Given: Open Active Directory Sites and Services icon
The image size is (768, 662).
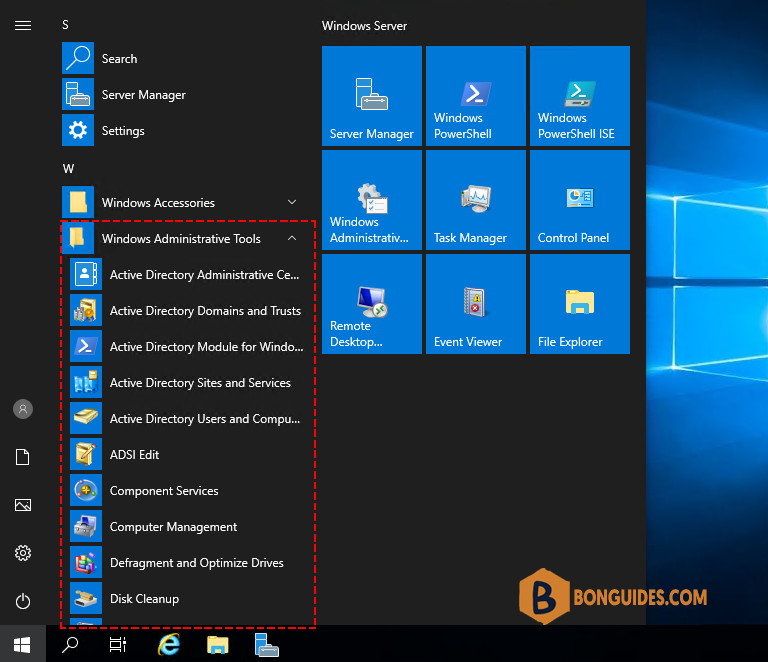Looking at the screenshot, I should tap(86, 382).
